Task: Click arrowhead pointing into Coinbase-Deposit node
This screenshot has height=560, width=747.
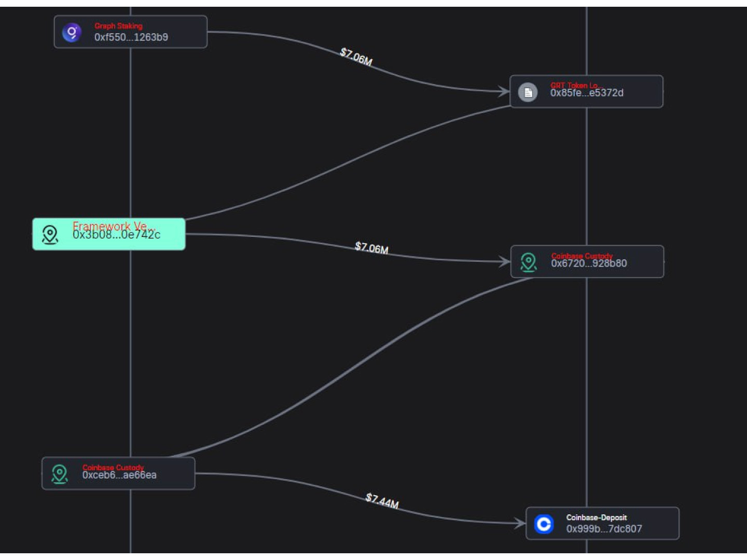Action: tap(519, 523)
